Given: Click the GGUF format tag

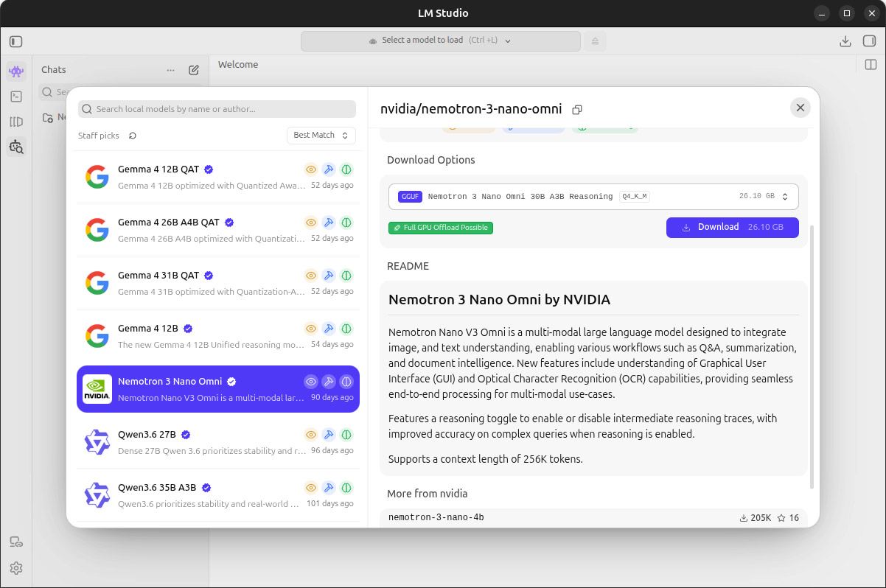Looking at the screenshot, I should pyautogui.click(x=411, y=197).
